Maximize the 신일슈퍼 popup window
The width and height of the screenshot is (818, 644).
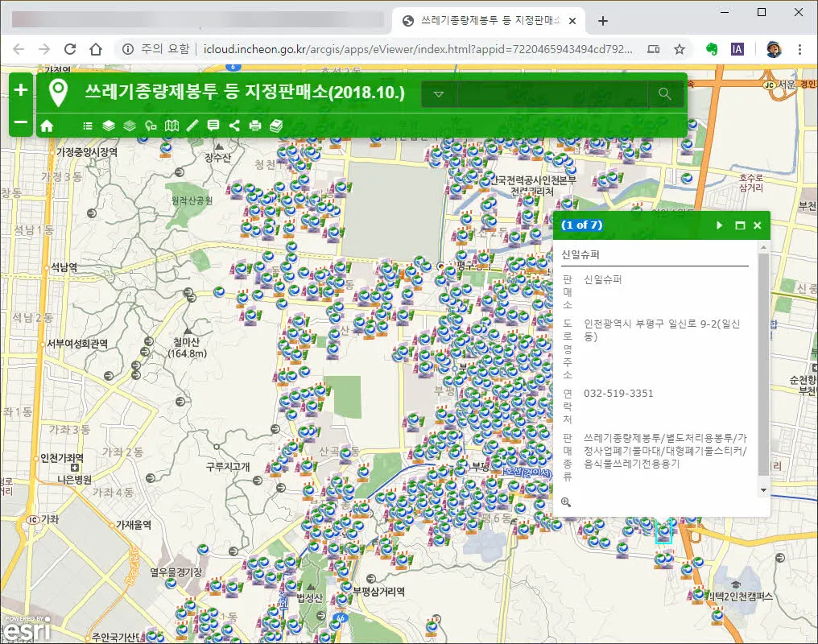pos(740,225)
